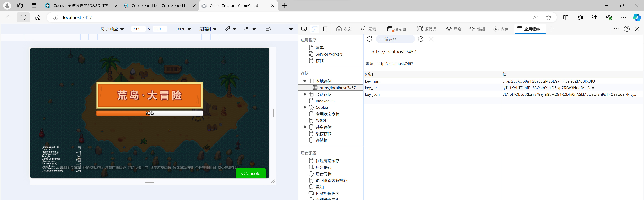Open DevTools help question mark icon
Image resolution: width=644 pixels, height=200 pixels.
tap(627, 29)
